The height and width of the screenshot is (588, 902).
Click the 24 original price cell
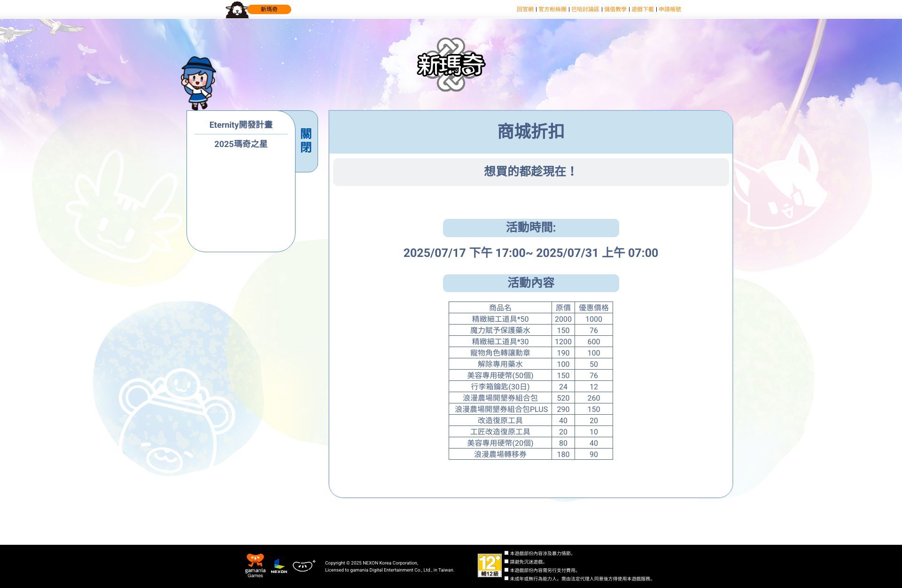[563, 387]
